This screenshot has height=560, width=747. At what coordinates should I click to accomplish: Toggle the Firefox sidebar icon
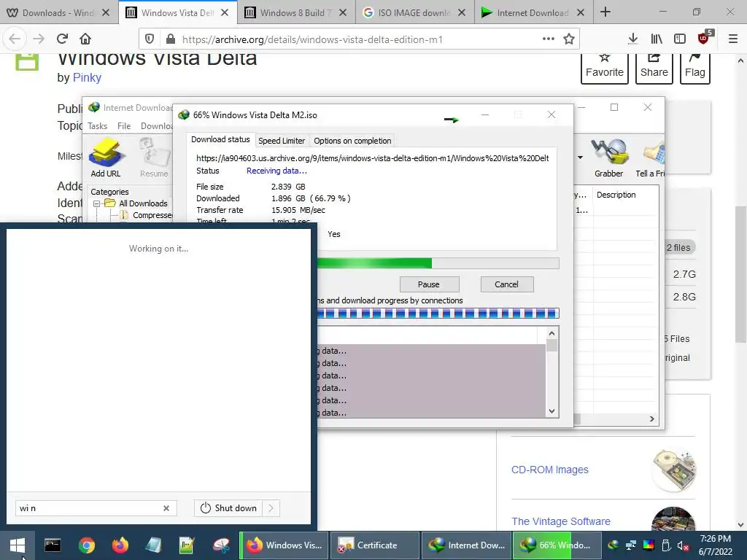pyautogui.click(x=680, y=39)
